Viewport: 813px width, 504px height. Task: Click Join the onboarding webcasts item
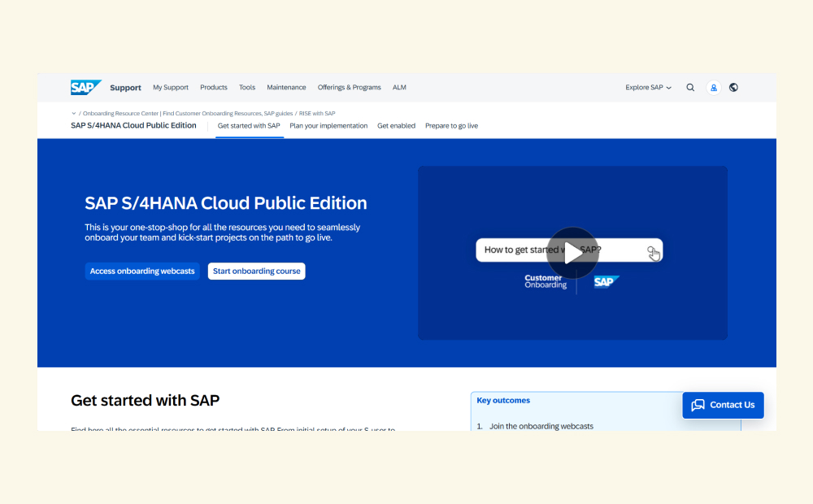tap(541, 426)
